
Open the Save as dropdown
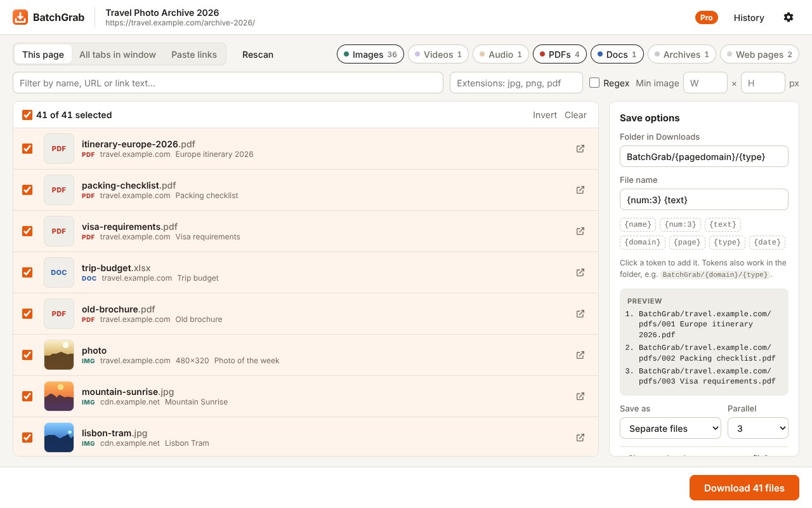tap(671, 428)
